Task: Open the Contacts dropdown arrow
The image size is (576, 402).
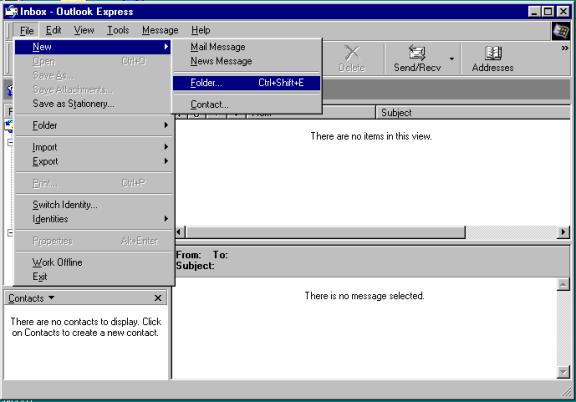Action: [51, 298]
